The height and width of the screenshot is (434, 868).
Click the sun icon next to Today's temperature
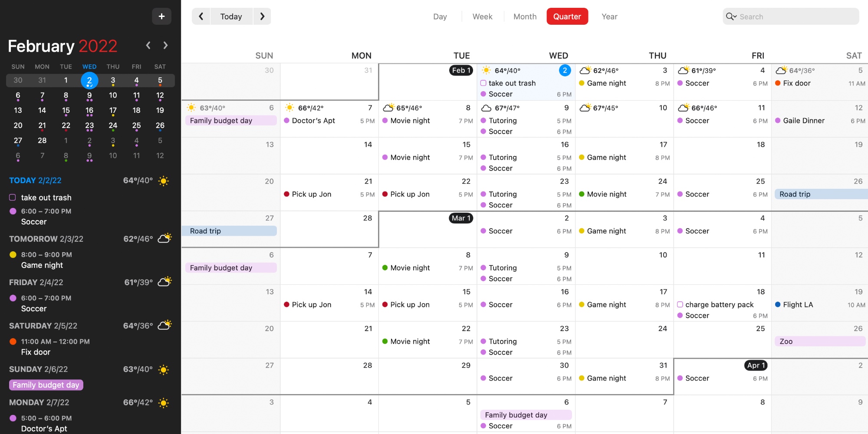[x=164, y=181]
